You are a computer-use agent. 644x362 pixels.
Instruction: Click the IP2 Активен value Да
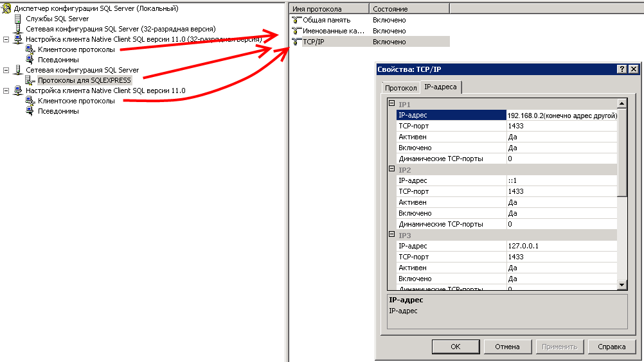[x=562, y=203]
